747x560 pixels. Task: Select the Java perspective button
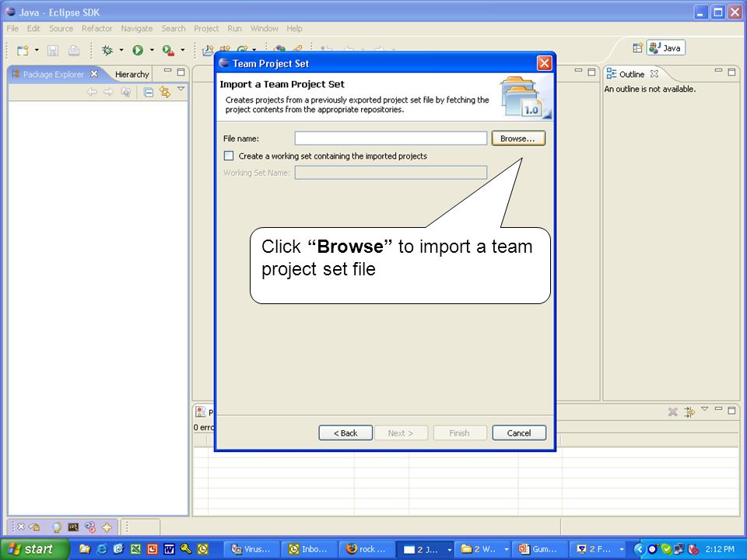[x=665, y=47]
